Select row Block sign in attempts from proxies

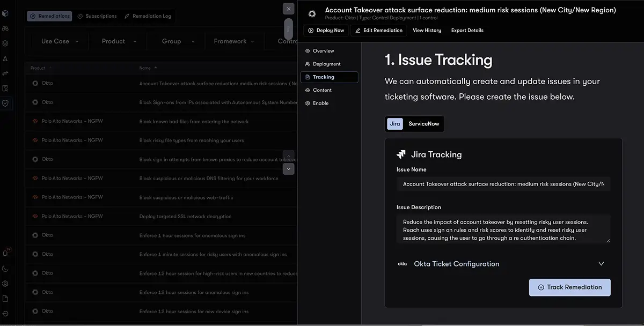click(161, 159)
